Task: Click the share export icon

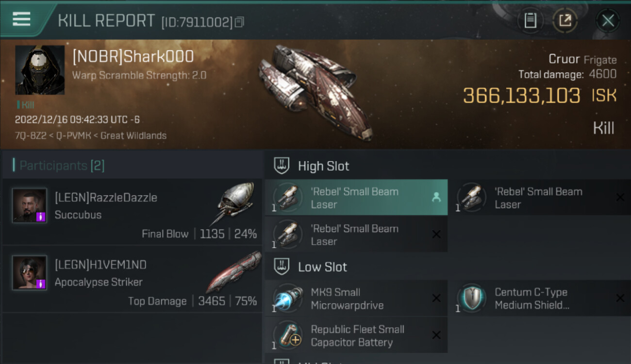Action: 565,20
